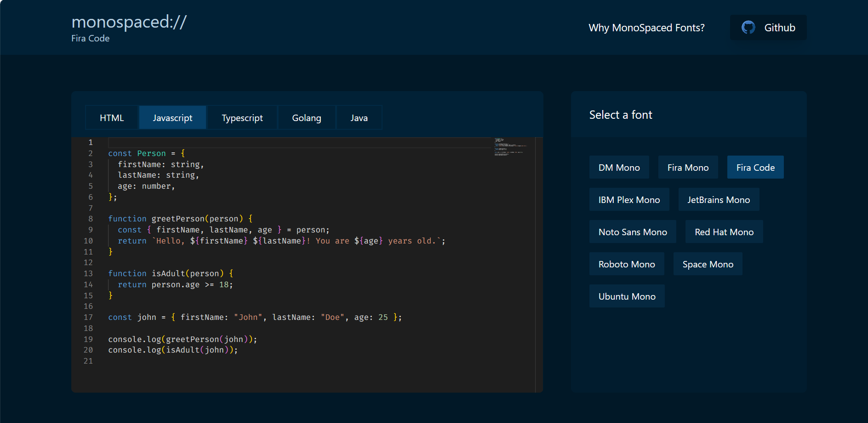The width and height of the screenshot is (868, 423).
Task: Click the editor vertical scrollbar track
Action: [x=539, y=265]
